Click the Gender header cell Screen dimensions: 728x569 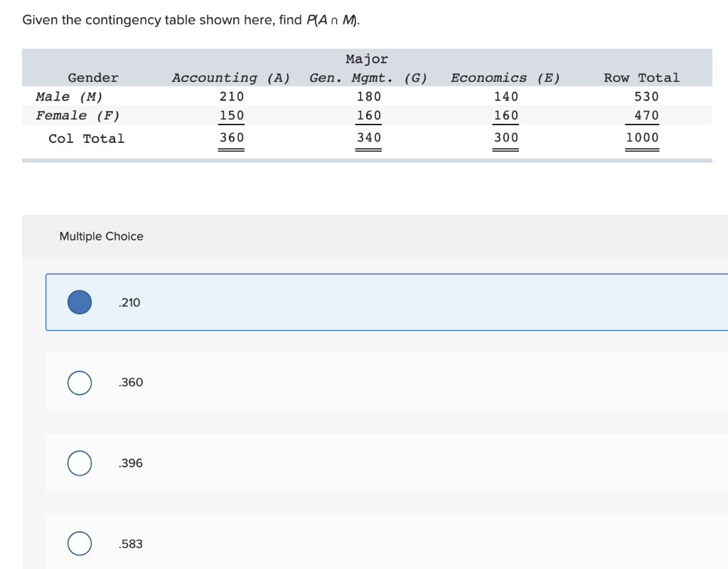(x=92, y=78)
